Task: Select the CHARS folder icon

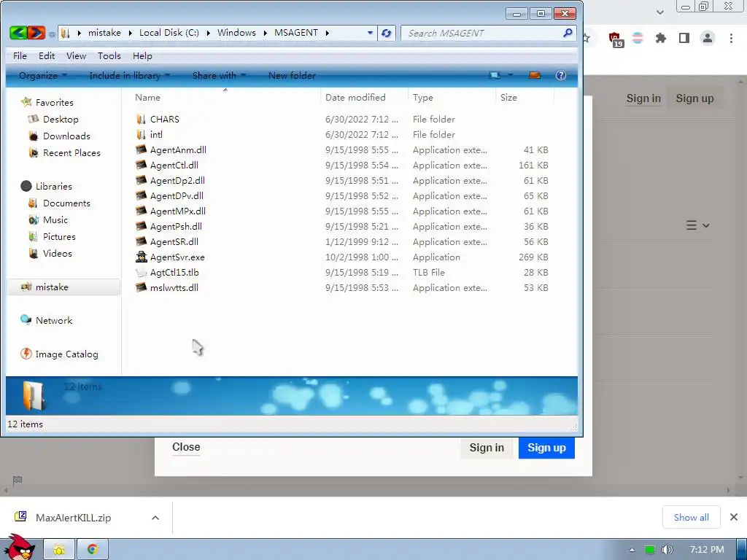Action: (141, 119)
